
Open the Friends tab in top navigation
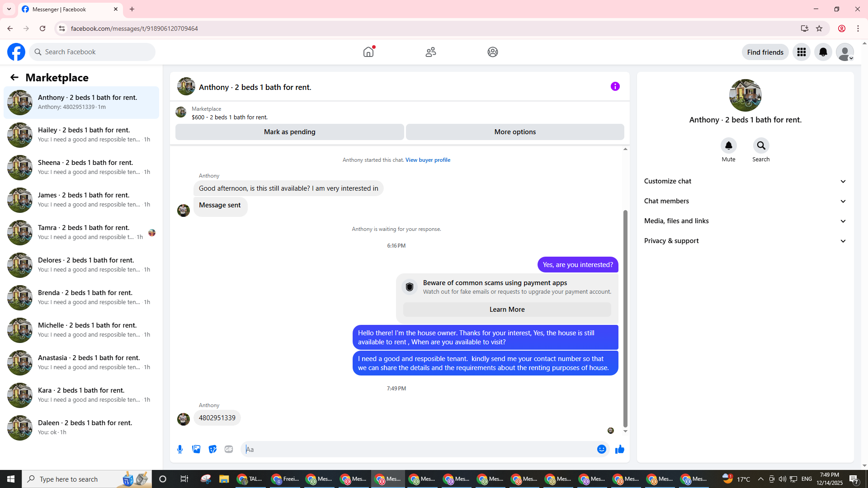[x=430, y=52]
